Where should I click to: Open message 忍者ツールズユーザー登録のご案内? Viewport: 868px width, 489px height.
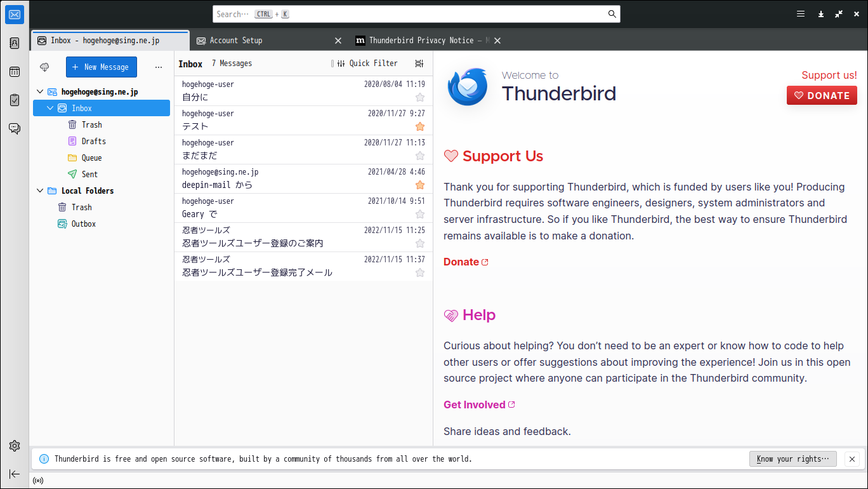pos(303,237)
